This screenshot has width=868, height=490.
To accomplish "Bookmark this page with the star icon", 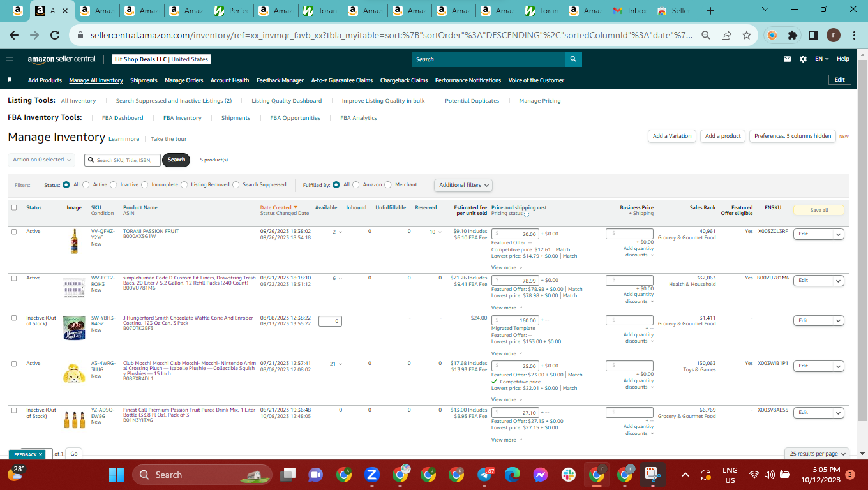I will [x=747, y=35].
